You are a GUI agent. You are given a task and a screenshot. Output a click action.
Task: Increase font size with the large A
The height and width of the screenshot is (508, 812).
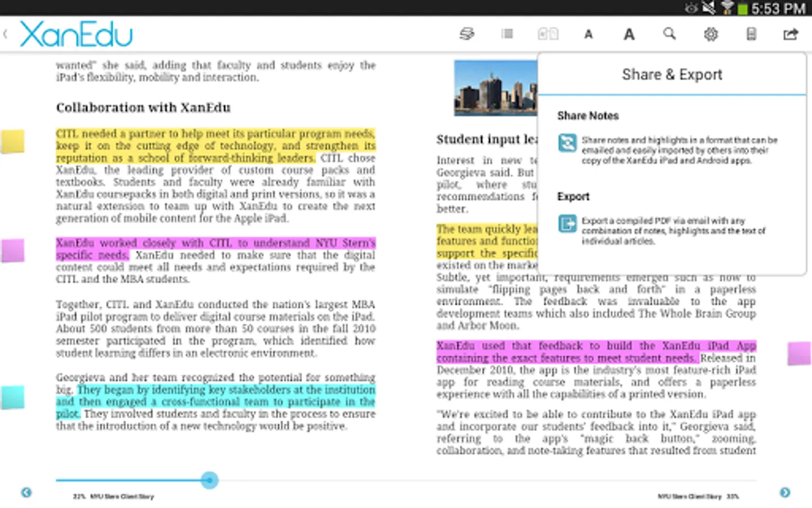pyautogui.click(x=629, y=34)
